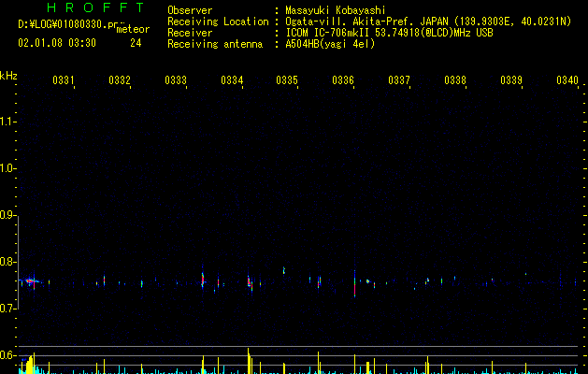Click the Receiving Location field label
588x374 pixels.
tap(218, 22)
